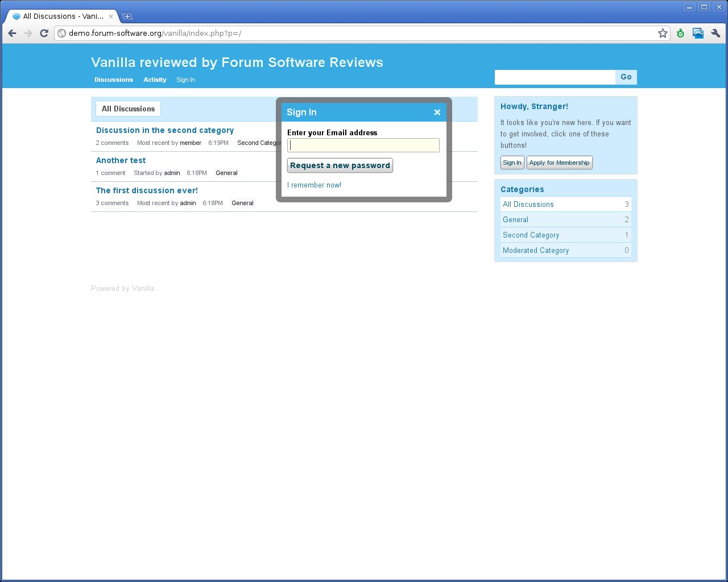Select the All Discussions browser tab
728x582 pixels.
[63, 16]
